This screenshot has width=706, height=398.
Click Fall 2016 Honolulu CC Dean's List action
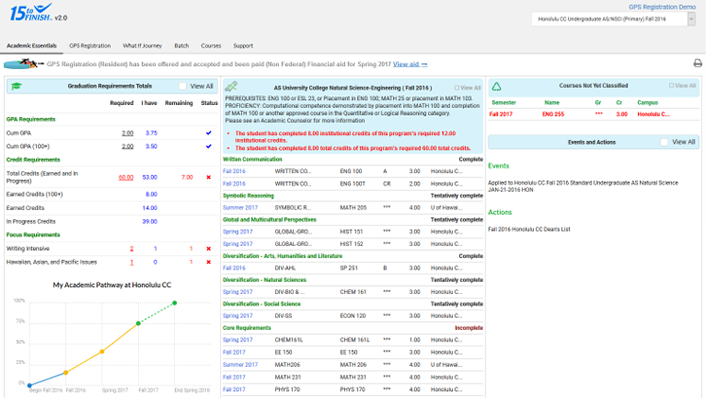pos(529,229)
